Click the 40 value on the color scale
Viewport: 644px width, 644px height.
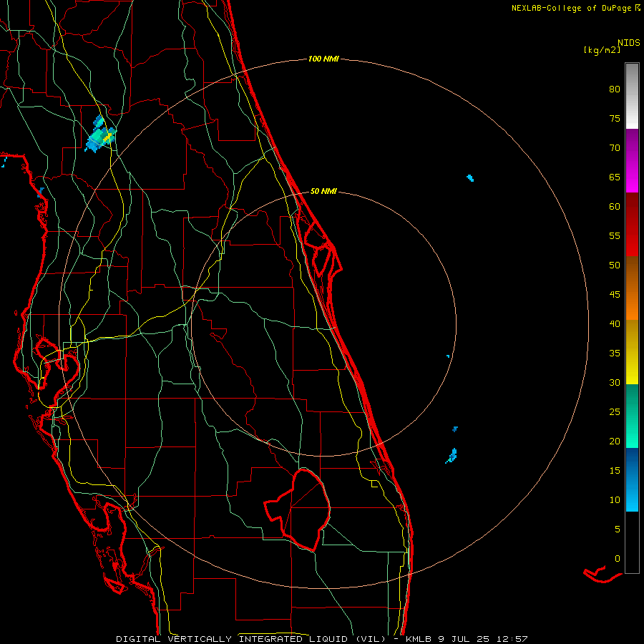615,324
